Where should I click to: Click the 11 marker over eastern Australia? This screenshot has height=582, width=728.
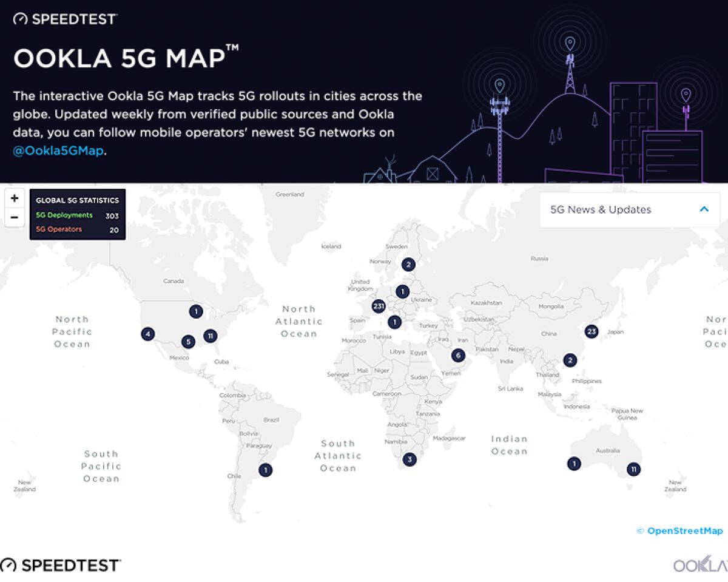coord(633,469)
